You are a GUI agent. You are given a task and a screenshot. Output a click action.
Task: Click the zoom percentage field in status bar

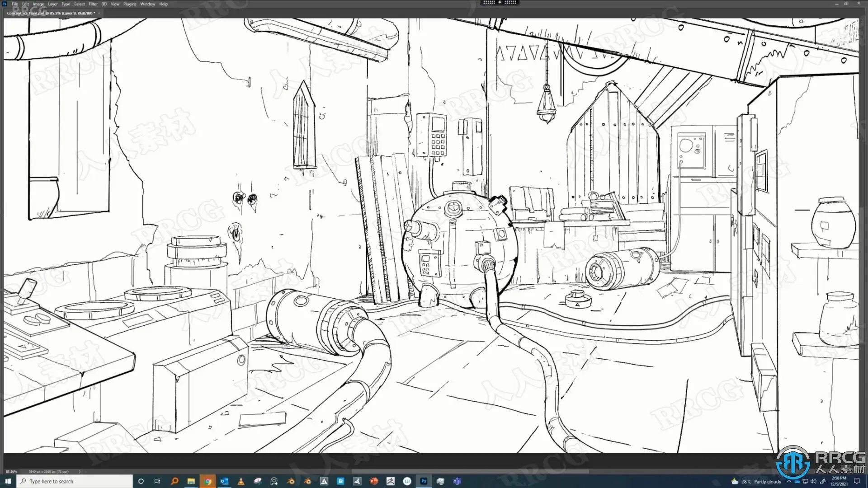pyautogui.click(x=12, y=471)
